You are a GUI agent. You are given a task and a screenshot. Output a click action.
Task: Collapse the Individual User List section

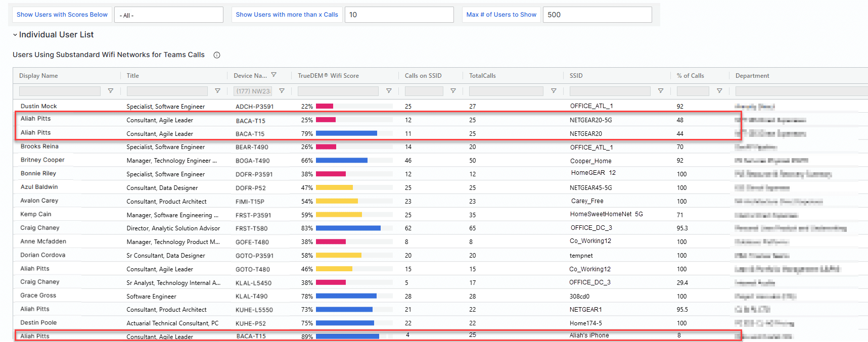(15, 35)
